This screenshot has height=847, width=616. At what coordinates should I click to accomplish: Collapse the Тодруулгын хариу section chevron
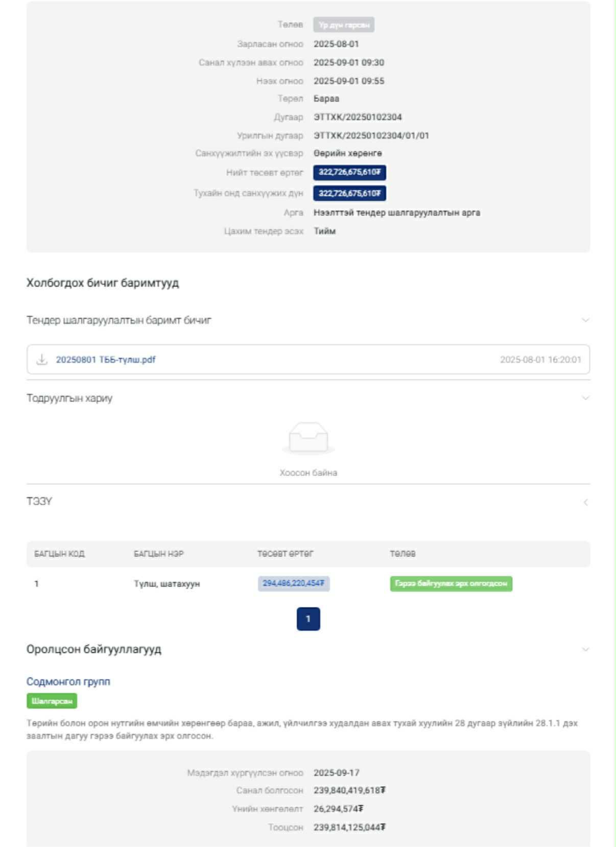(x=585, y=398)
